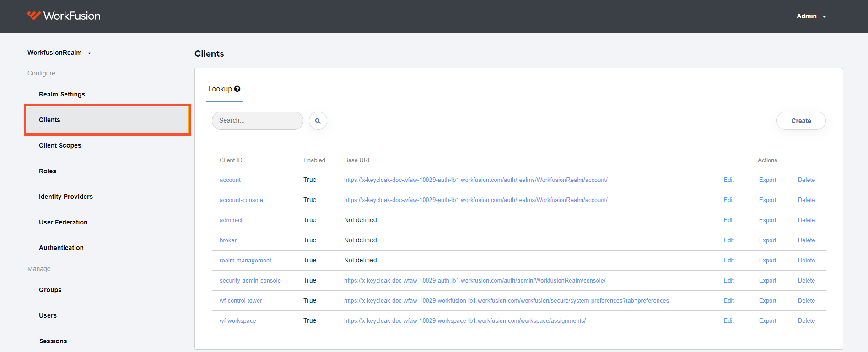Export the account-console client
Viewport: 868px width, 352px height.
[x=768, y=200]
